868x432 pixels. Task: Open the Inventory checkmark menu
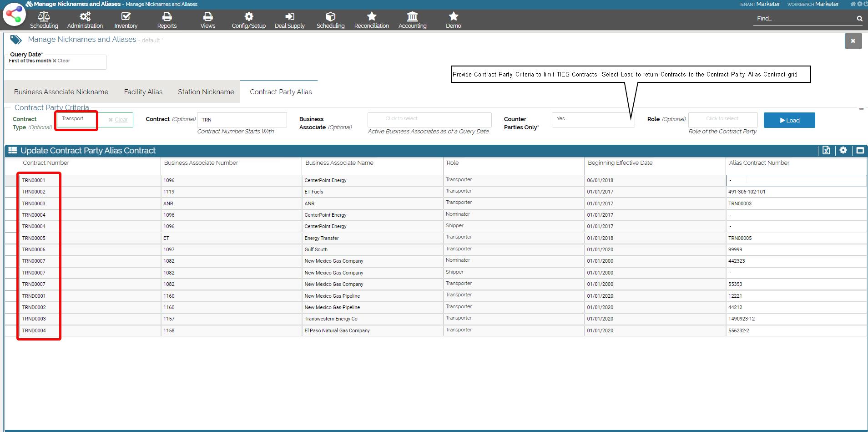tap(126, 20)
